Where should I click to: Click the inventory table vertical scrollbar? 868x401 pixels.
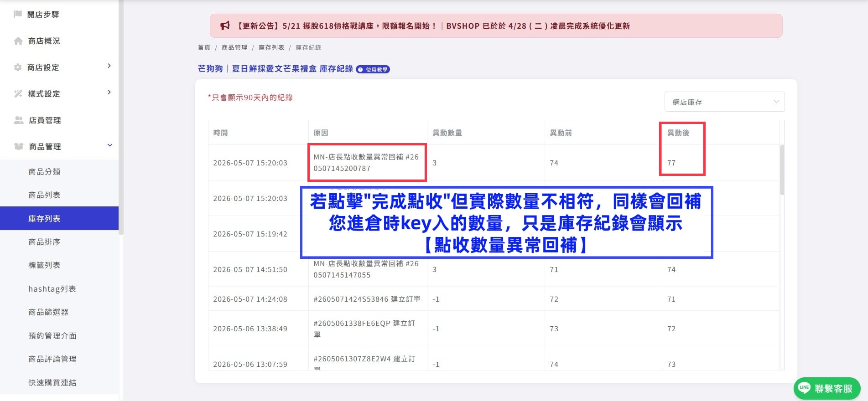(782, 170)
